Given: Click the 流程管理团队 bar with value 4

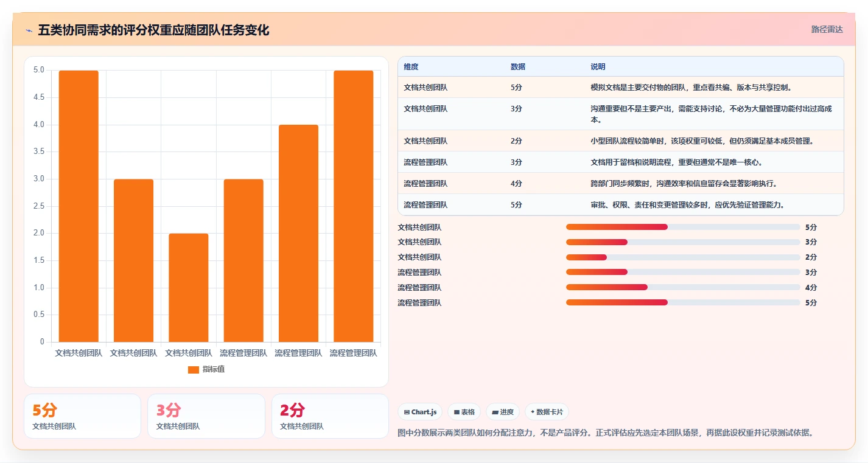Looking at the screenshot, I should tap(298, 234).
